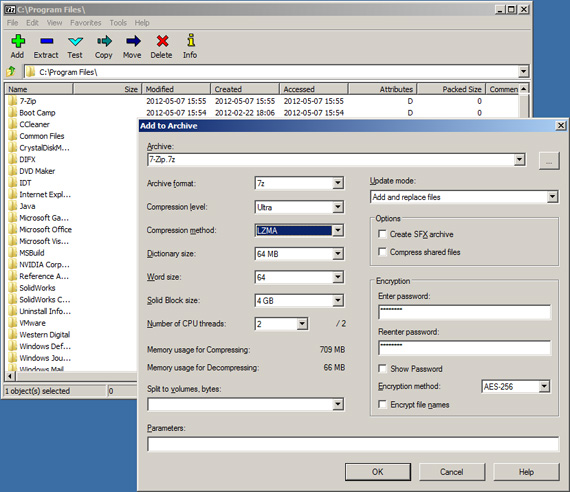
Task: Go up one folder level icon
Action: 11,71
